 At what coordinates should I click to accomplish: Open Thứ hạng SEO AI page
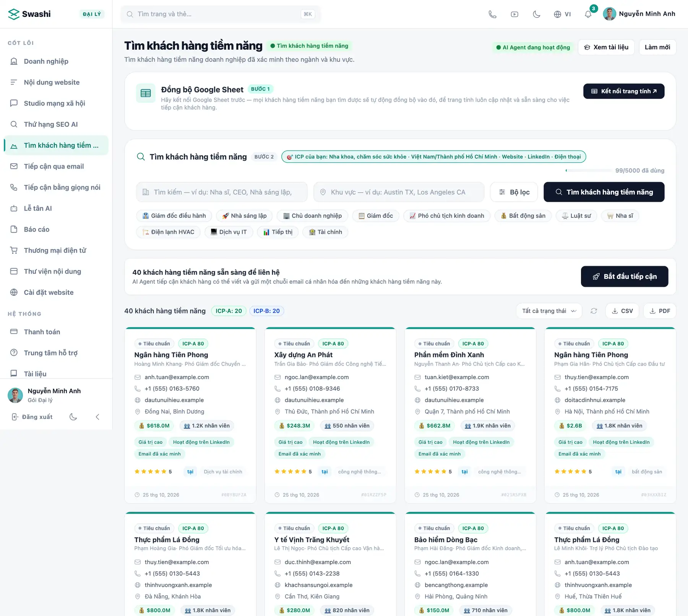click(x=56, y=124)
